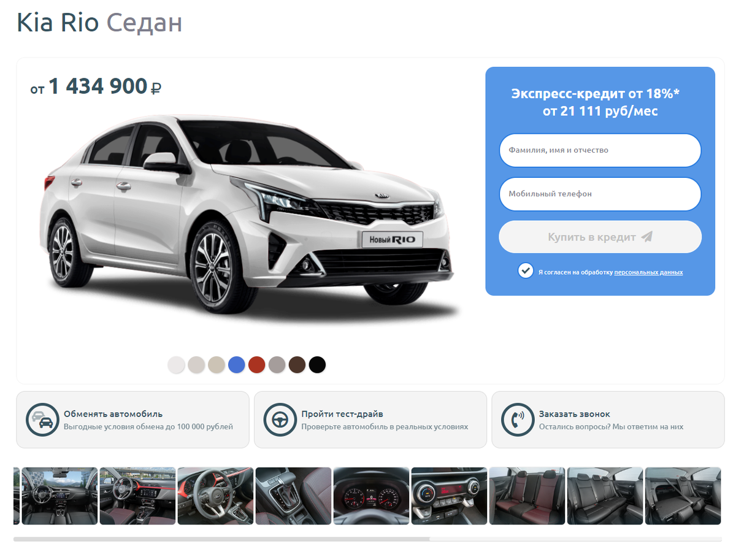Viewport: 736px width, 560px height.
Task: Focus the Фамилия, имя и отчество field
Action: coord(600,150)
